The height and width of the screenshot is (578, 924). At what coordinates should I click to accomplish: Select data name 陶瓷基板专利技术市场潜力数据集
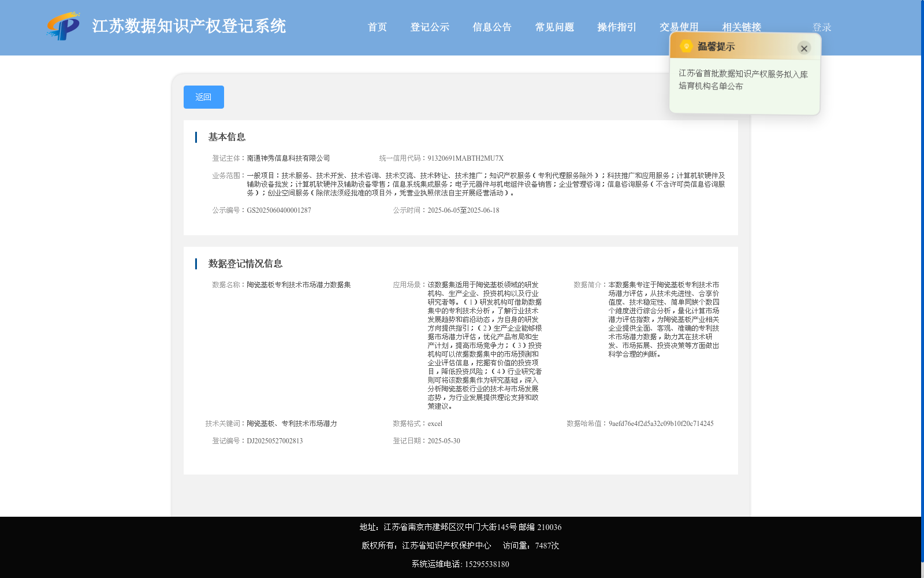299,285
